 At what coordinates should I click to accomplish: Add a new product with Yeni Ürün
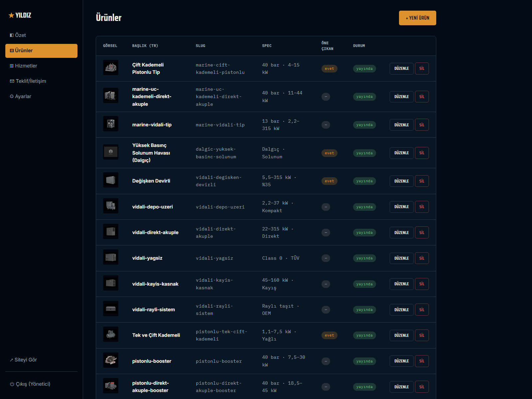tap(417, 18)
